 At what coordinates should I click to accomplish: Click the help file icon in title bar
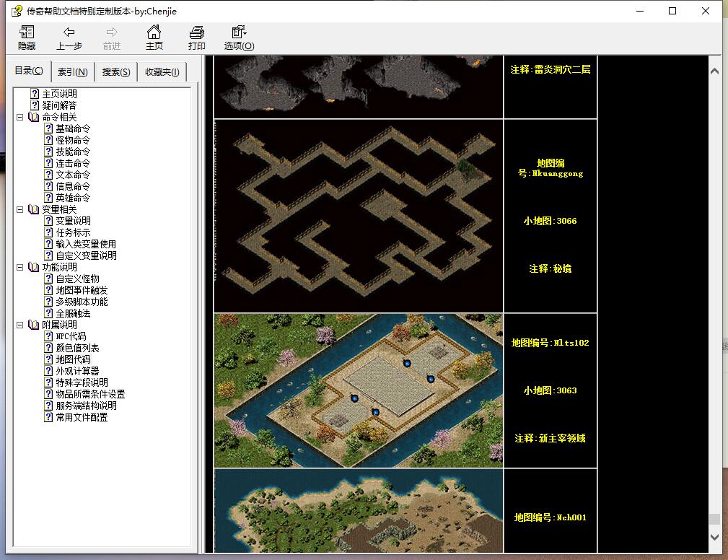point(17,11)
